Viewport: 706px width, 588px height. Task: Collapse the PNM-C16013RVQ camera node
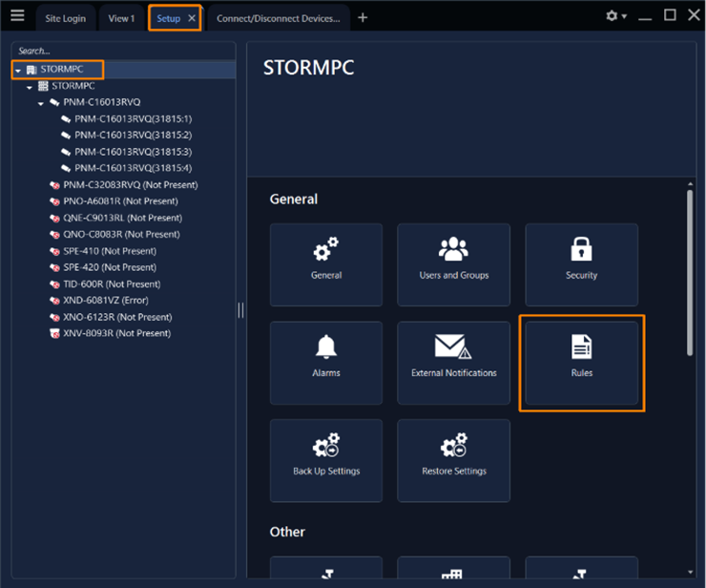41,103
